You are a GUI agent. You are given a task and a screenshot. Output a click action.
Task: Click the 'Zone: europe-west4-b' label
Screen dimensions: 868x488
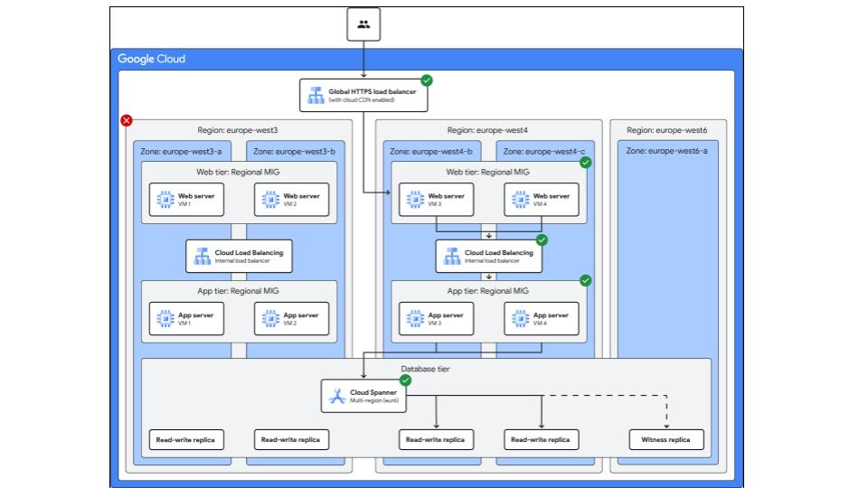(430, 151)
